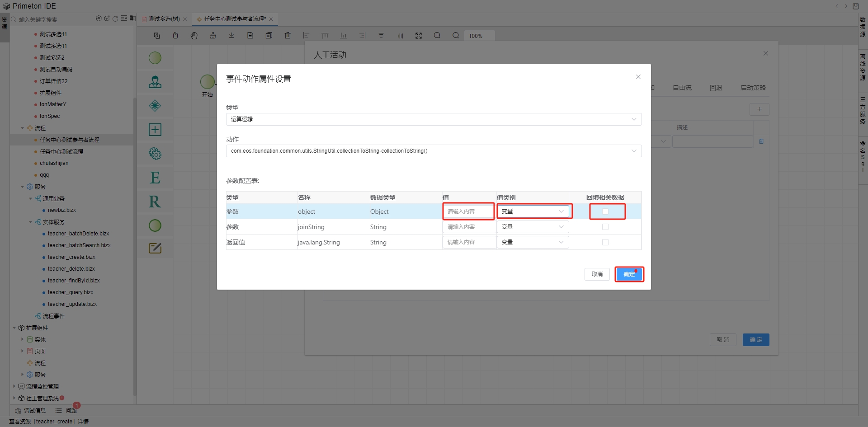
Task: Open the 类型 dropdown showing 运算逻辑
Action: tap(433, 119)
